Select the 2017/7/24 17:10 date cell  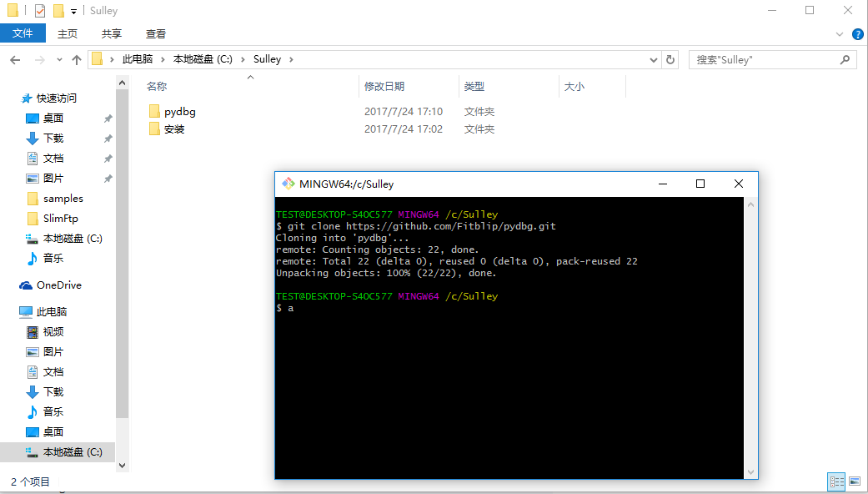click(x=404, y=111)
